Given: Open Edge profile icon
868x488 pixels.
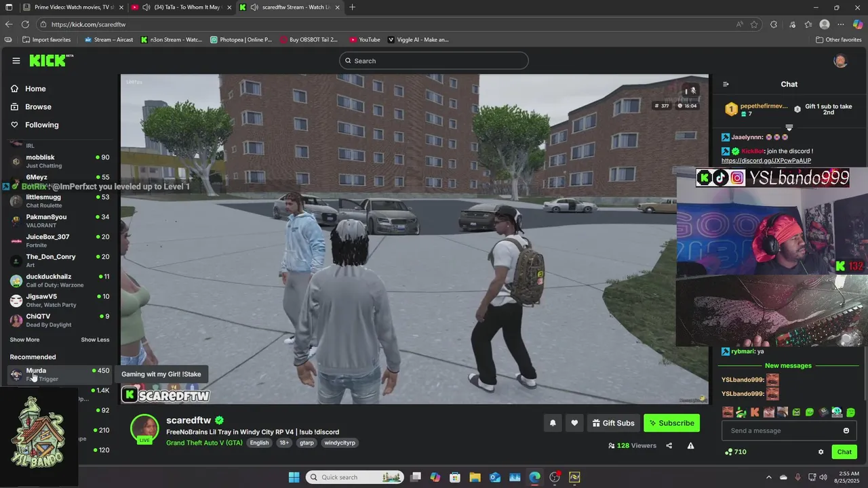Looking at the screenshot, I should pyautogui.click(x=825, y=24).
